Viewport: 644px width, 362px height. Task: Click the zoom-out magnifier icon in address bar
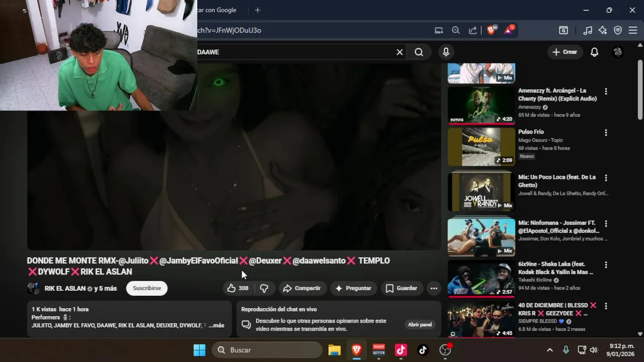[456, 30]
